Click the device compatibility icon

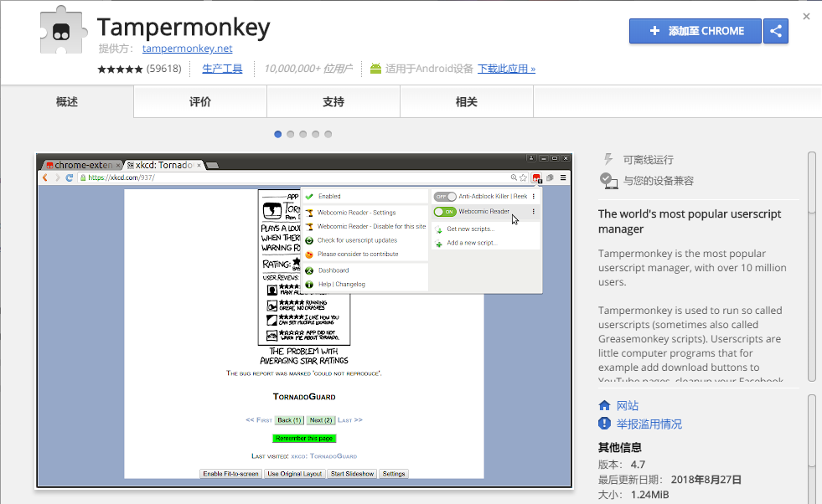coord(608,181)
